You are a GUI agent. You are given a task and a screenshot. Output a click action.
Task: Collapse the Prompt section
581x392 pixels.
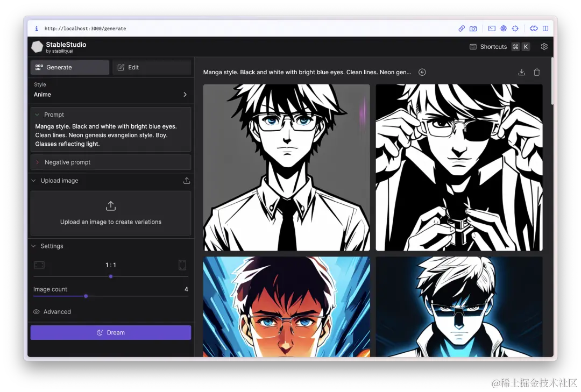pos(37,115)
